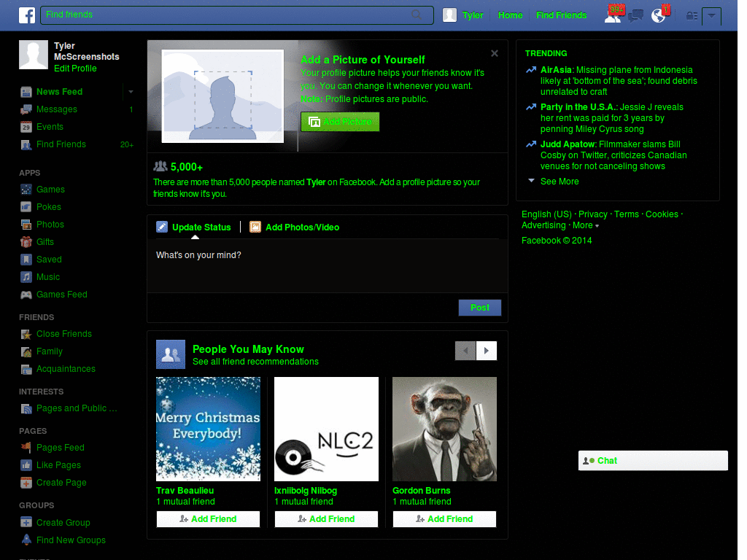This screenshot has width=747, height=560.
Task: Show previous People You May Know
Action: coord(465,351)
